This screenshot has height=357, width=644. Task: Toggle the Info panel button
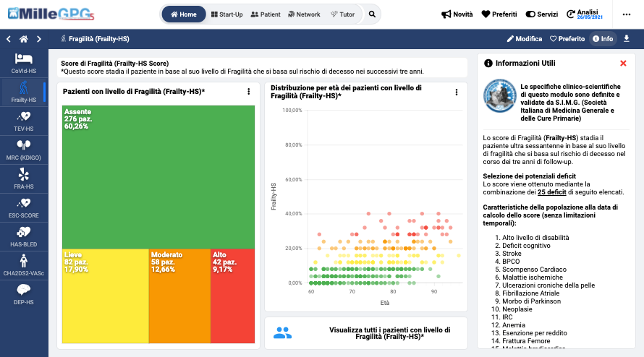602,38
